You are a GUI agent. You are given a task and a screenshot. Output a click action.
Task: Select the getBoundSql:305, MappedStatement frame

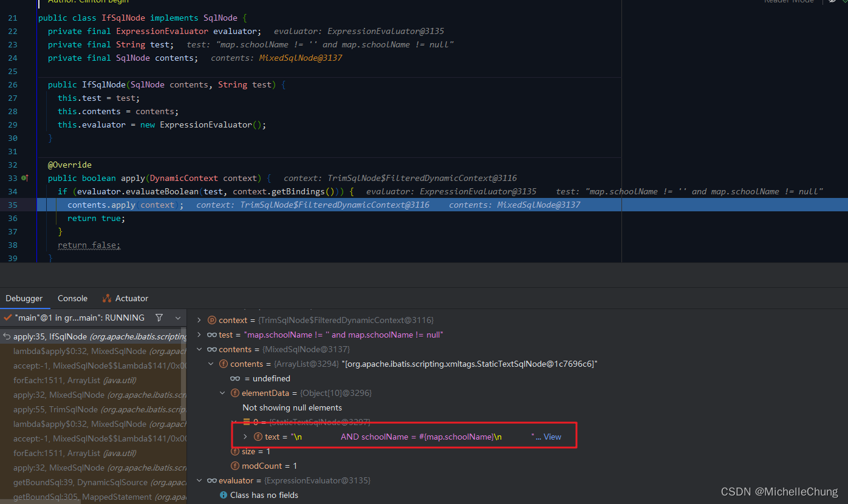pos(94,497)
